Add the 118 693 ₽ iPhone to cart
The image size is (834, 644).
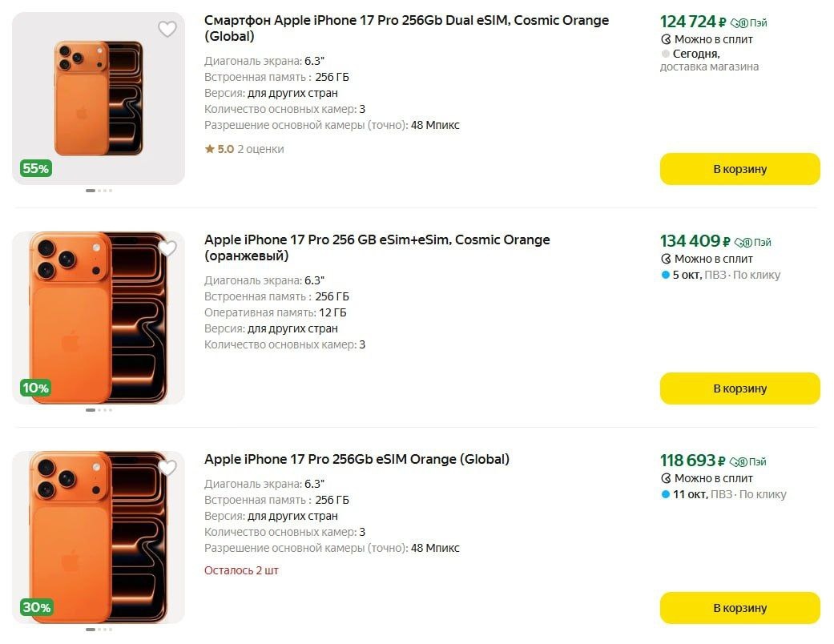739,608
